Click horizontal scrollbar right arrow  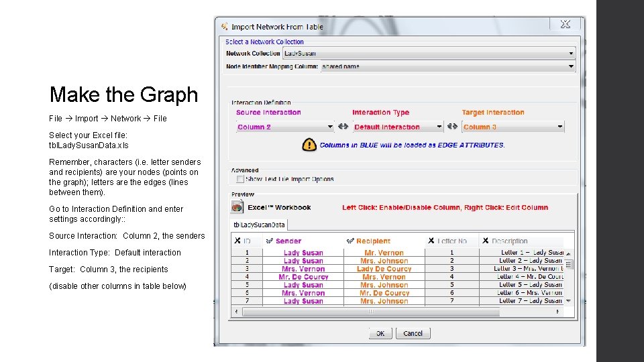point(557,312)
